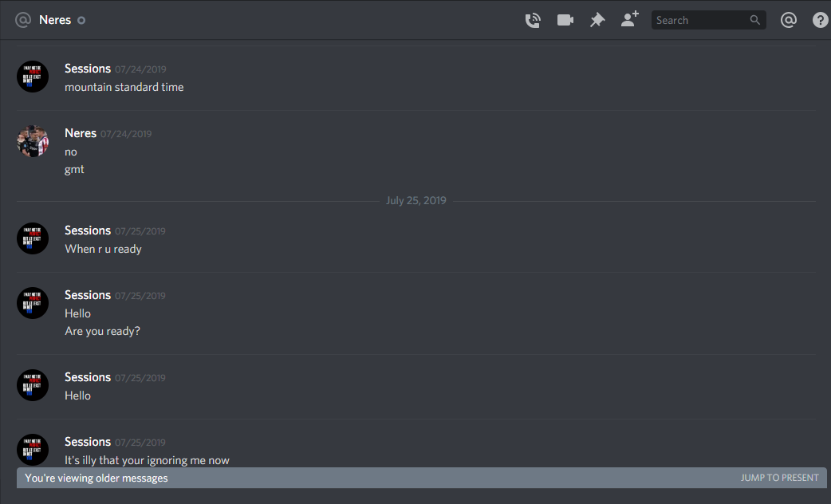Click into the Search input field

[701, 20]
